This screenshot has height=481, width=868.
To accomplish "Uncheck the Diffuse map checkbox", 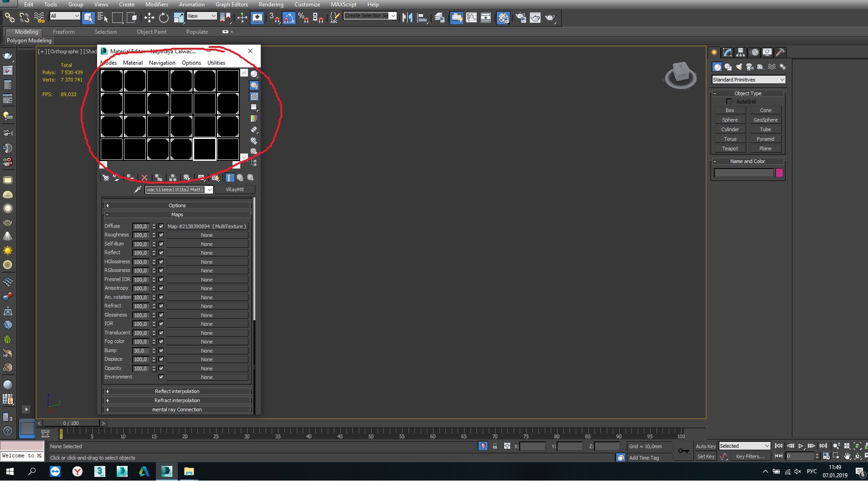I will (161, 226).
